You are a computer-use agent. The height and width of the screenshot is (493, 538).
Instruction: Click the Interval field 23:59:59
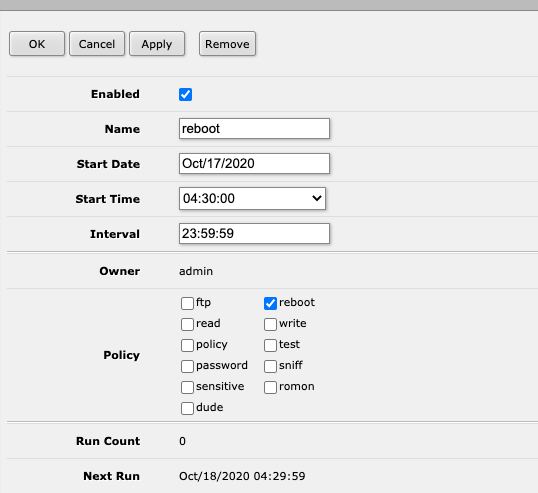[x=254, y=234]
